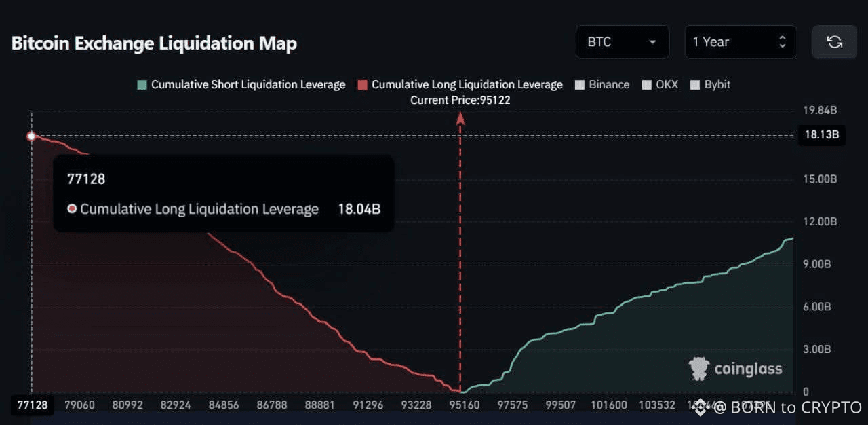Click the BTC dropdown chevron arrow
Viewport: 868px width, 425px height.
[653, 42]
